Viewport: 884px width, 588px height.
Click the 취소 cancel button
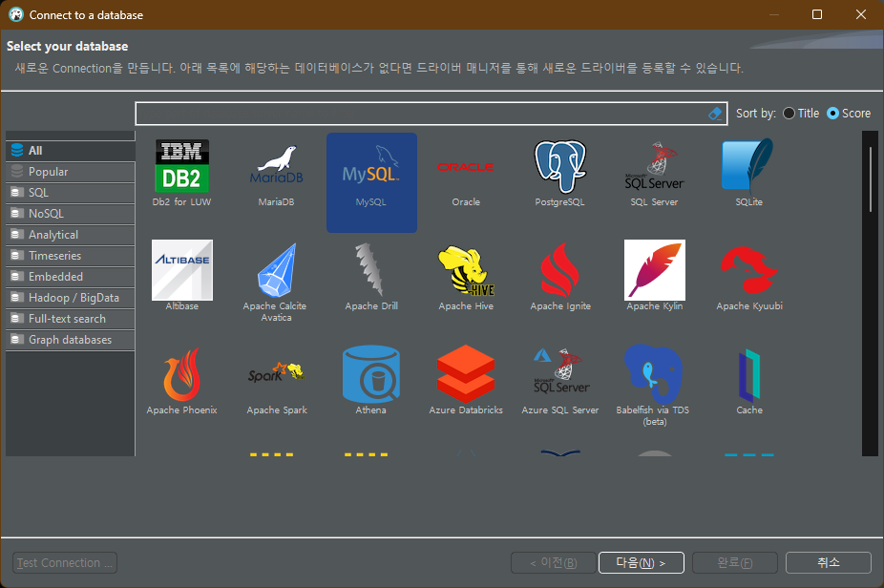(829, 562)
